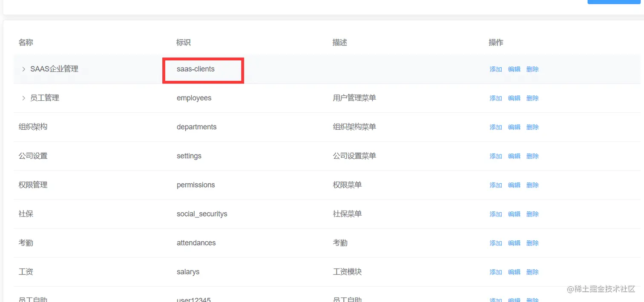This screenshot has width=644, height=302.
Task: Click the 组织架构菜单 description cell
Action: (354, 127)
